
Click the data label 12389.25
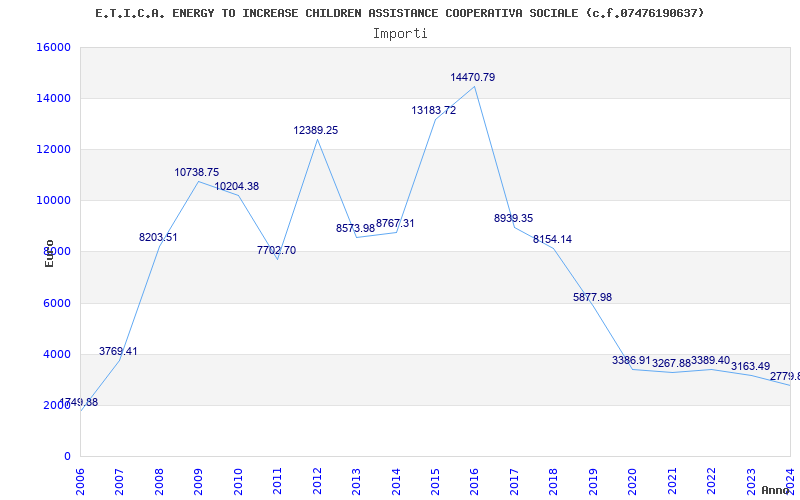315,131
